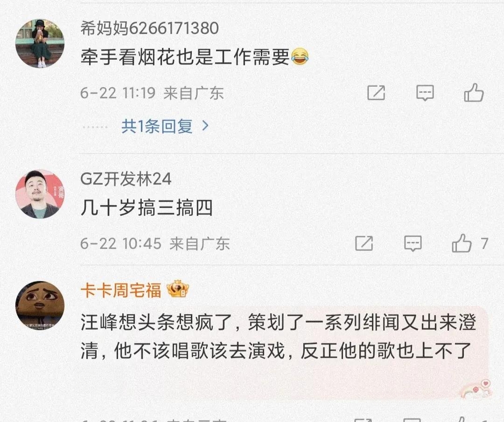Open the 希妈妈6266171380 profile avatar
The height and width of the screenshot is (422, 504).
(x=40, y=43)
